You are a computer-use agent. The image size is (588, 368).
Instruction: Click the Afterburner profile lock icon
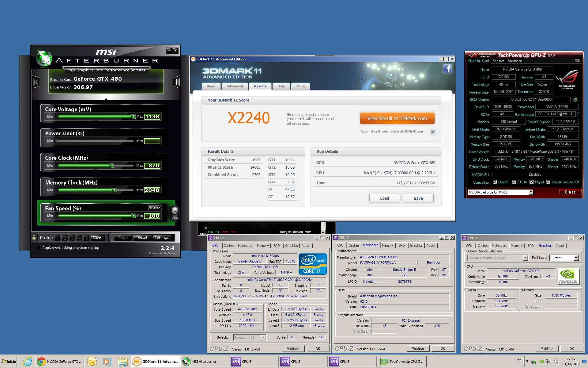(34, 237)
